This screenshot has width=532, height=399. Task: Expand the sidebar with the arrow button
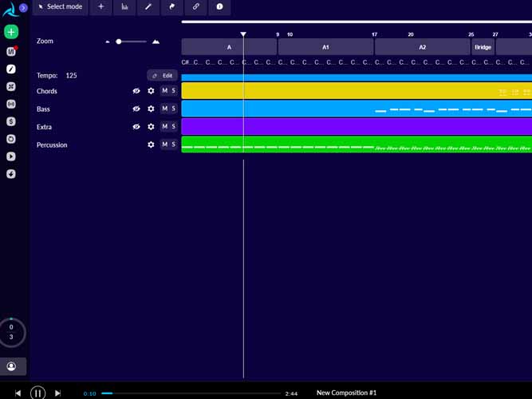click(23, 7)
